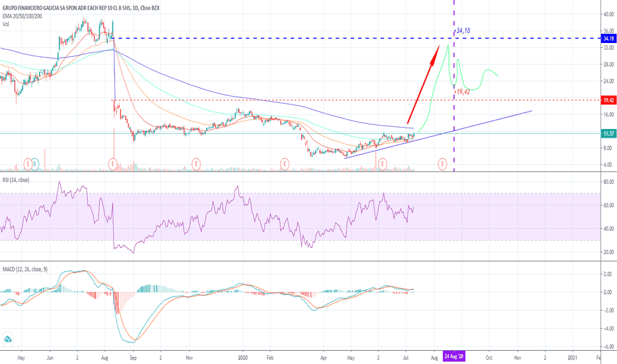This screenshot has width=617, height=364.
Task: Click the 20.00 RSI axis value
Action: pos(608,252)
